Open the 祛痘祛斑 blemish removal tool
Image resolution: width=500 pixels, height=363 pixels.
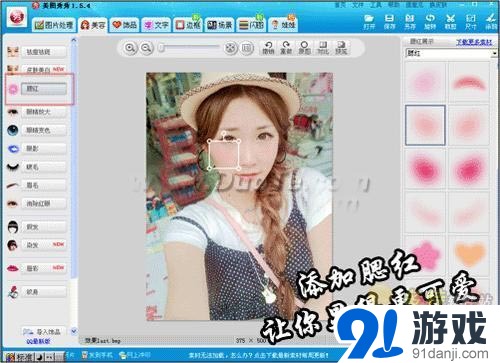point(44,52)
